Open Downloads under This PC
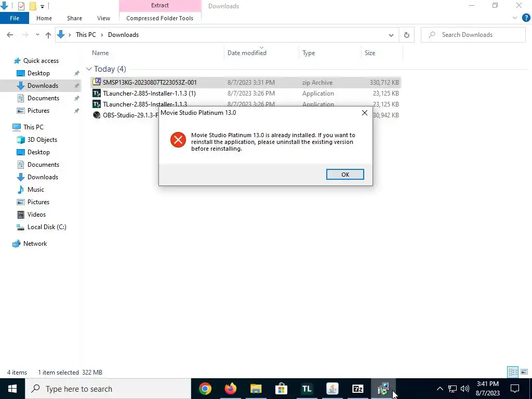Image resolution: width=532 pixels, height=399 pixels. [43, 177]
